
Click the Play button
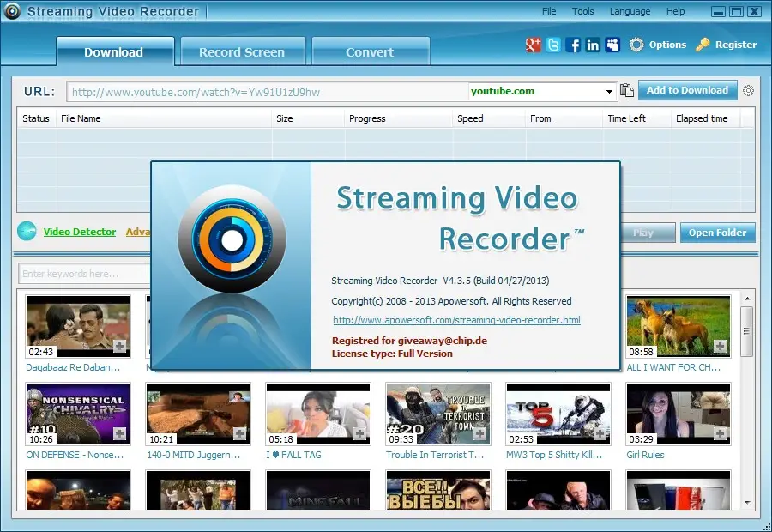click(x=643, y=233)
